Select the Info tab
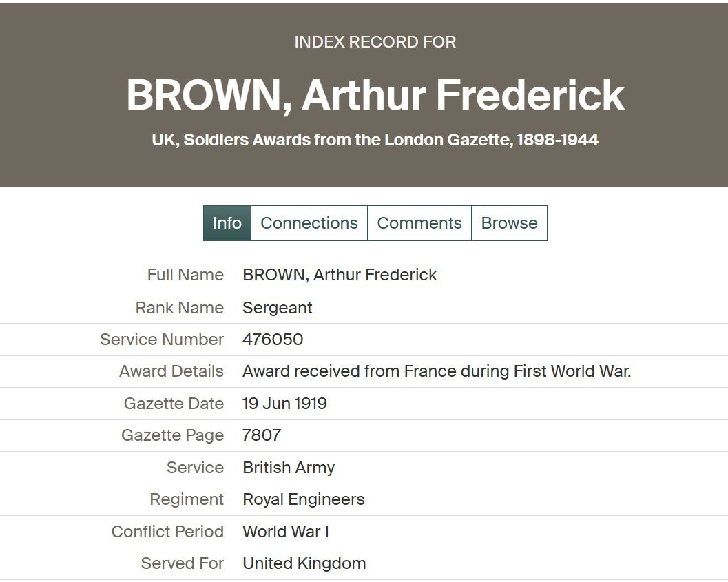 227,223
